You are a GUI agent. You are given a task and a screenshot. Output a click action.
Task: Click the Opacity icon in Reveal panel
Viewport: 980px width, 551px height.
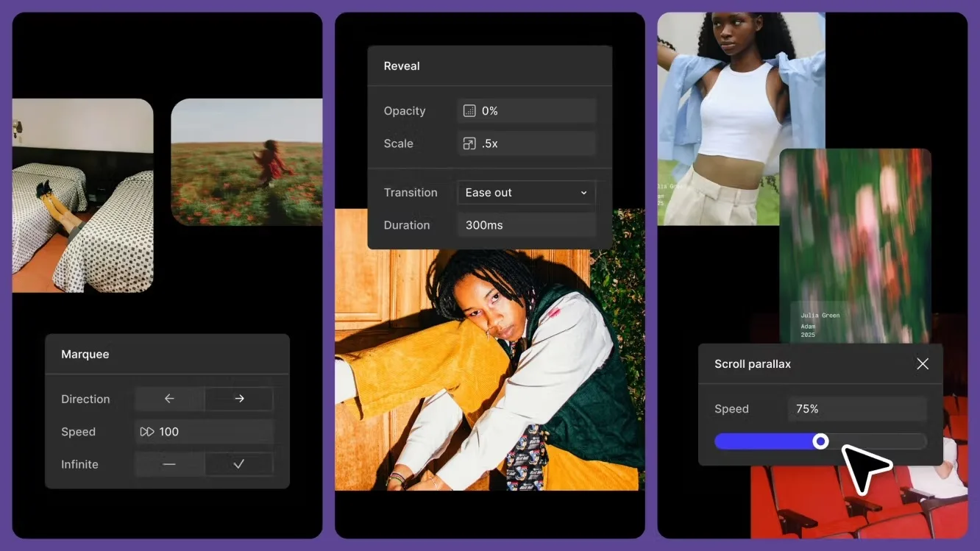tap(469, 111)
